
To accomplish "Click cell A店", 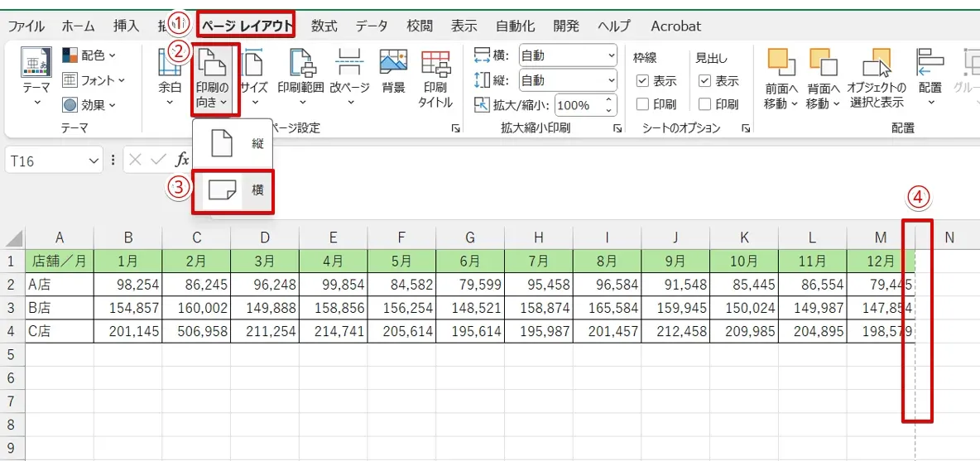I will point(60,284).
